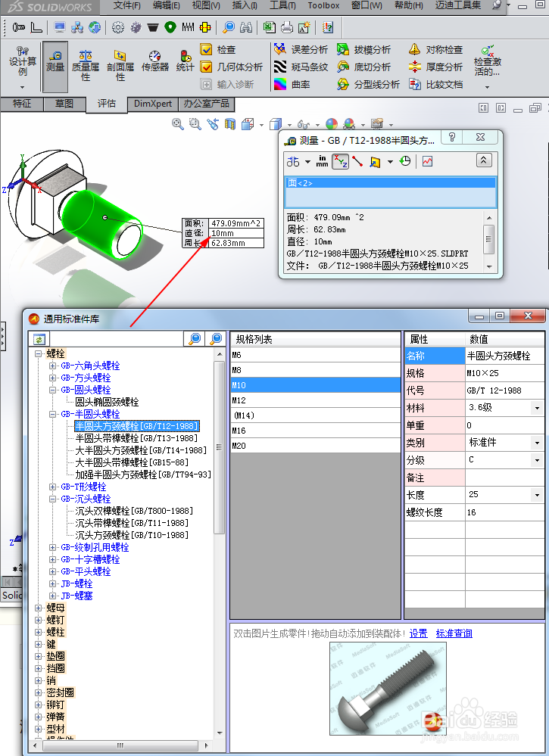Switch to the 办公室产品 tab
Screen dimensions: 549x756
(207, 104)
